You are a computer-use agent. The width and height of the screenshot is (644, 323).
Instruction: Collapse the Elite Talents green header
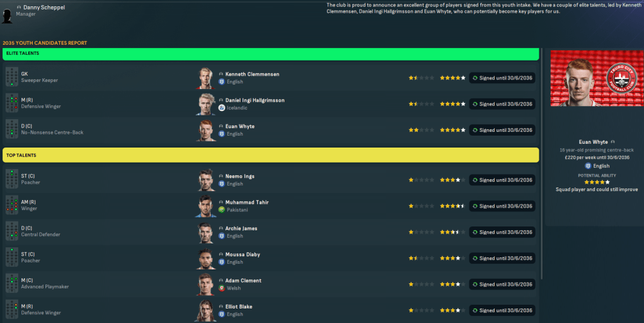(270, 54)
